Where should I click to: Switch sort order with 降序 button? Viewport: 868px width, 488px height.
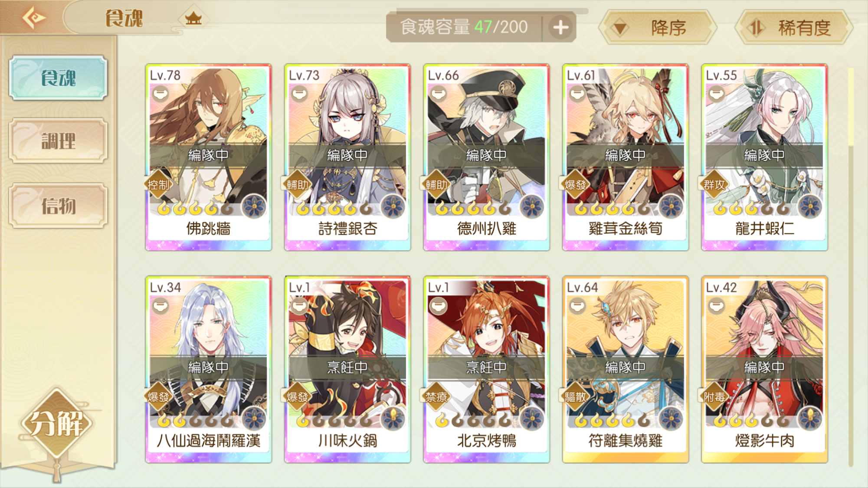point(658,28)
